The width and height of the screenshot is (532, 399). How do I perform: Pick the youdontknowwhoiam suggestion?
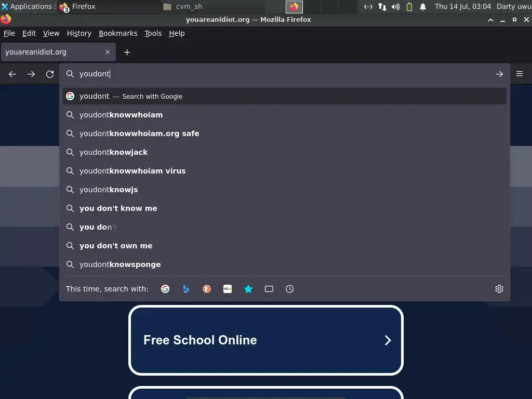pyautogui.click(x=284, y=115)
